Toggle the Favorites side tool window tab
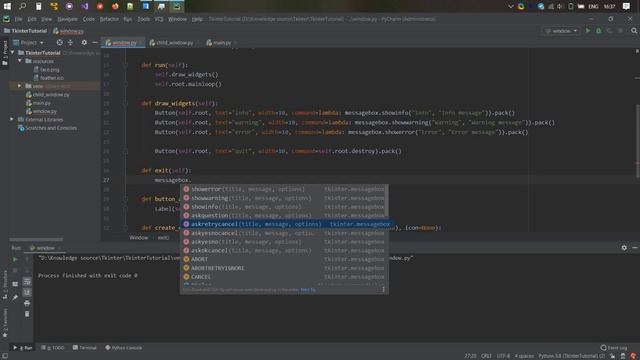640x360 pixels. (x=4, y=322)
